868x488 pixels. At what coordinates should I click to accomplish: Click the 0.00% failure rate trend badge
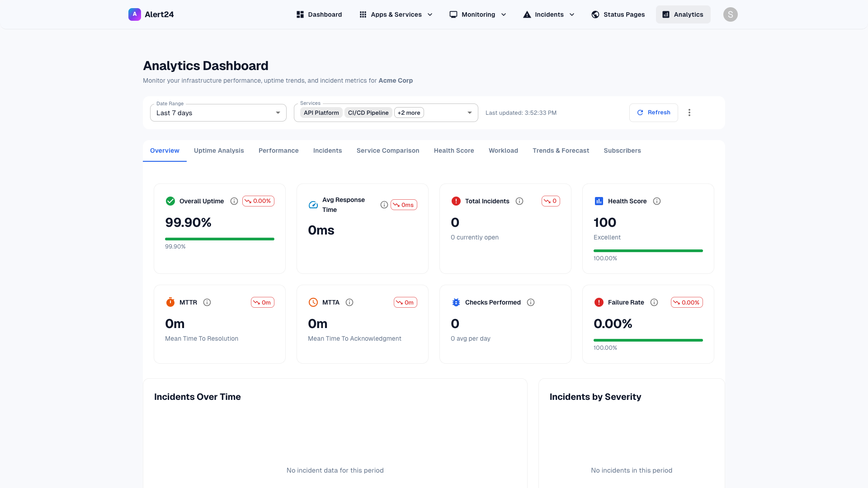687,302
